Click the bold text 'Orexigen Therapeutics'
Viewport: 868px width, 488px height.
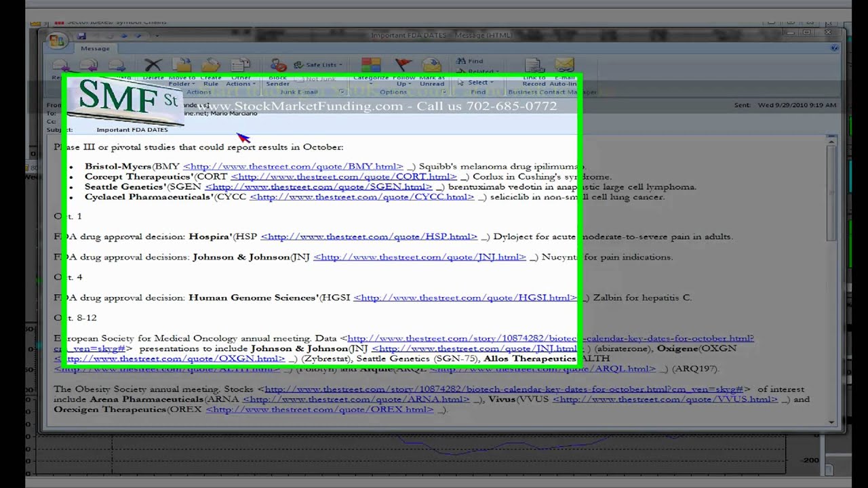(x=110, y=409)
